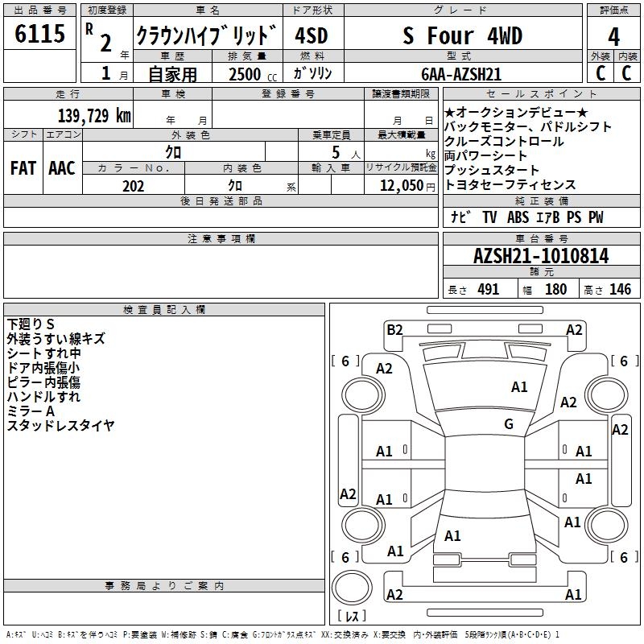Viewport: 644px width, 644px height.
Task: Click the engine displacement 2500 cc
Action: [247, 74]
